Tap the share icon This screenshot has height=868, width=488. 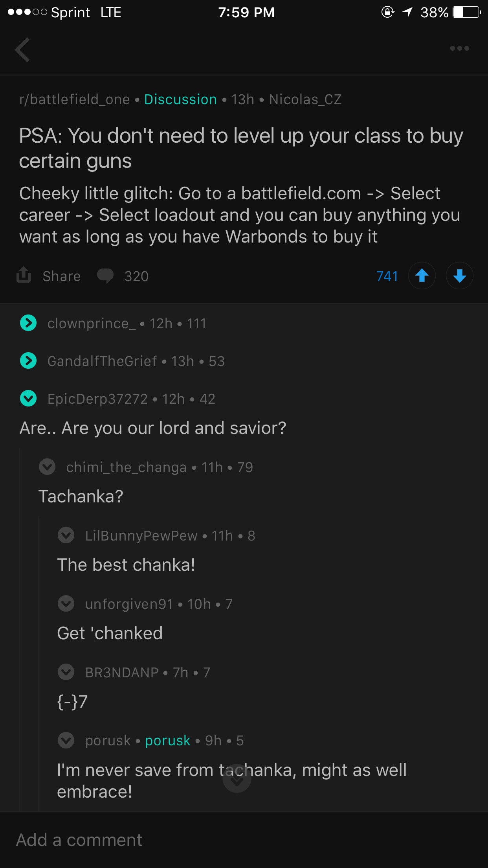click(24, 275)
